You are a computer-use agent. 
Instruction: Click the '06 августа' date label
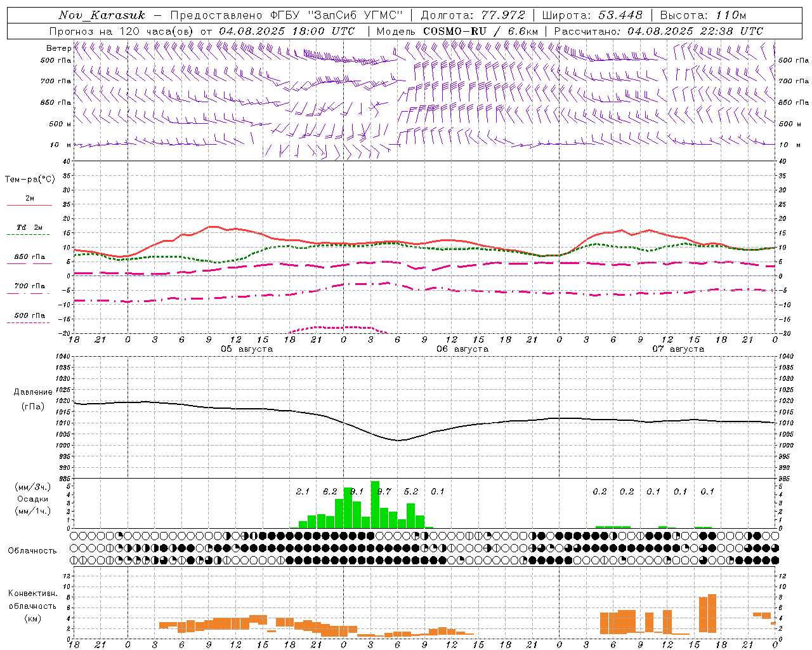[462, 349]
